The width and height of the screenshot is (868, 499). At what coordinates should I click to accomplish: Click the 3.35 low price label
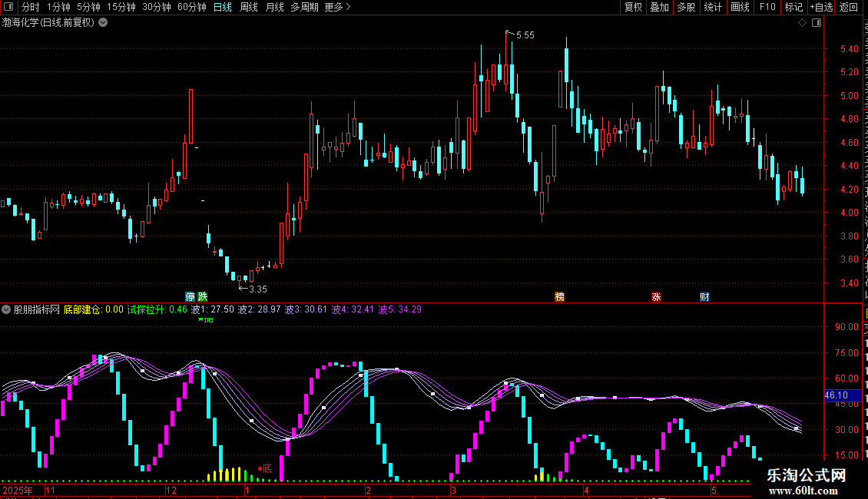(x=258, y=289)
